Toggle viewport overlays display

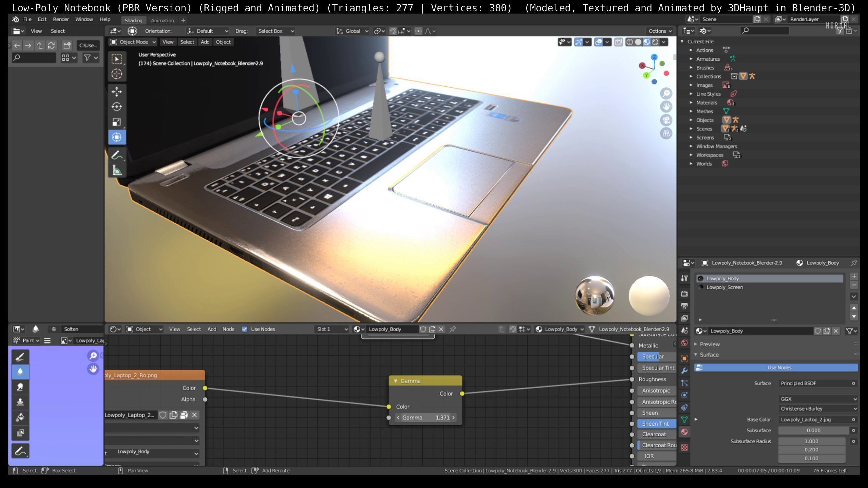(x=598, y=42)
